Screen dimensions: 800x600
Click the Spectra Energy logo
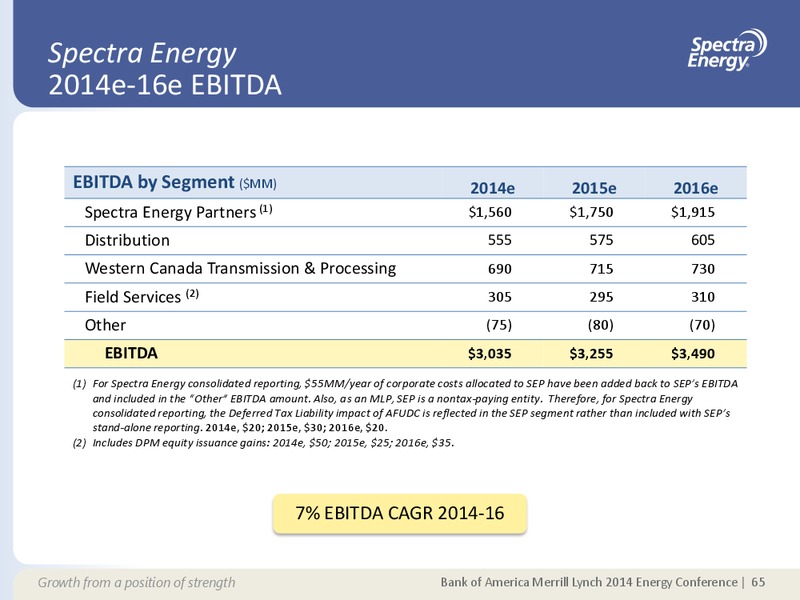tap(727, 49)
